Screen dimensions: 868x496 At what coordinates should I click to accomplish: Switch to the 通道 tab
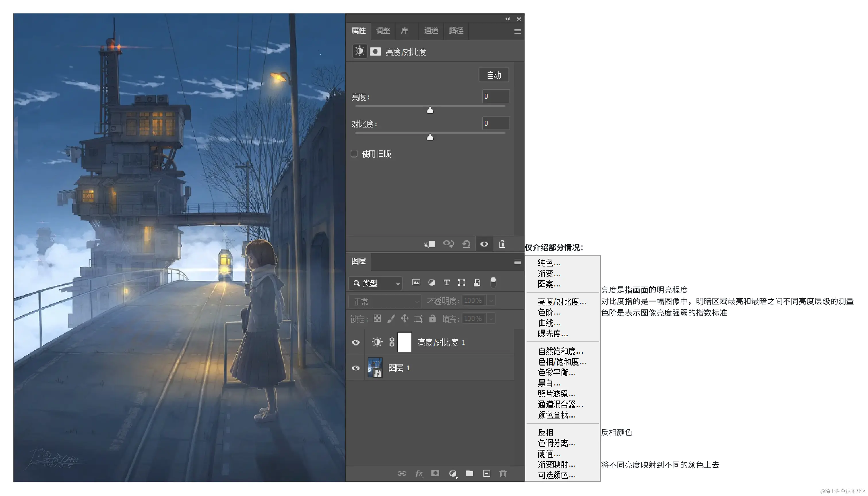click(431, 31)
